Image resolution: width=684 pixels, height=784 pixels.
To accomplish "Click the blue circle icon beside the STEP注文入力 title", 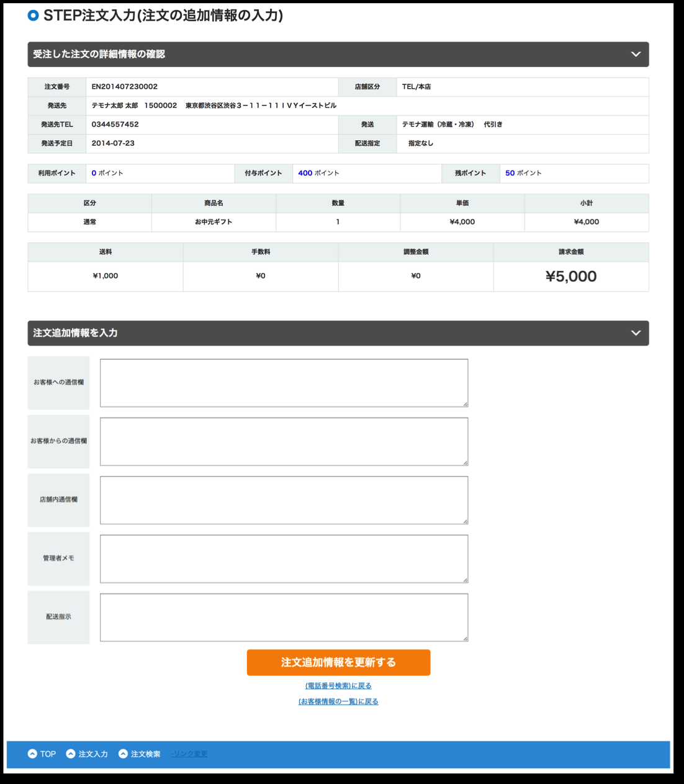I will (34, 16).
